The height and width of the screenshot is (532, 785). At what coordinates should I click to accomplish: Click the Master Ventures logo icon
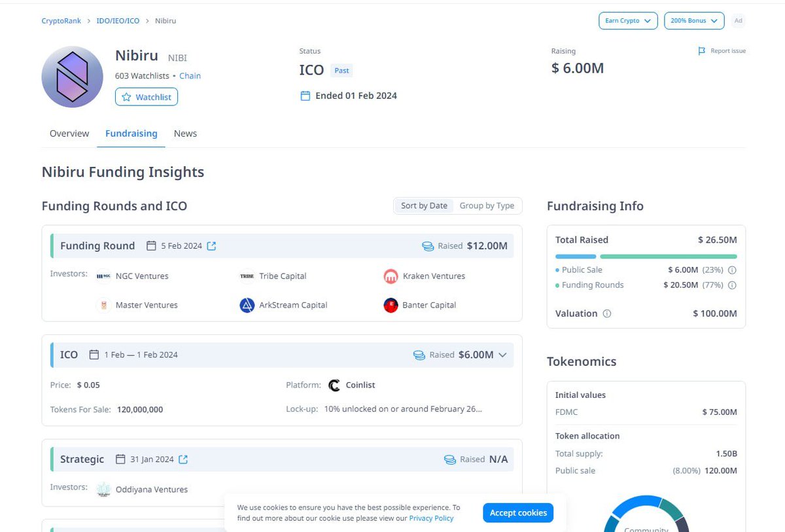click(103, 305)
